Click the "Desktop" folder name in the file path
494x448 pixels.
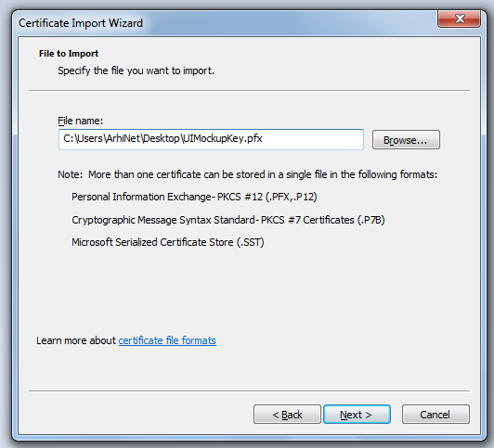[162, 139]
